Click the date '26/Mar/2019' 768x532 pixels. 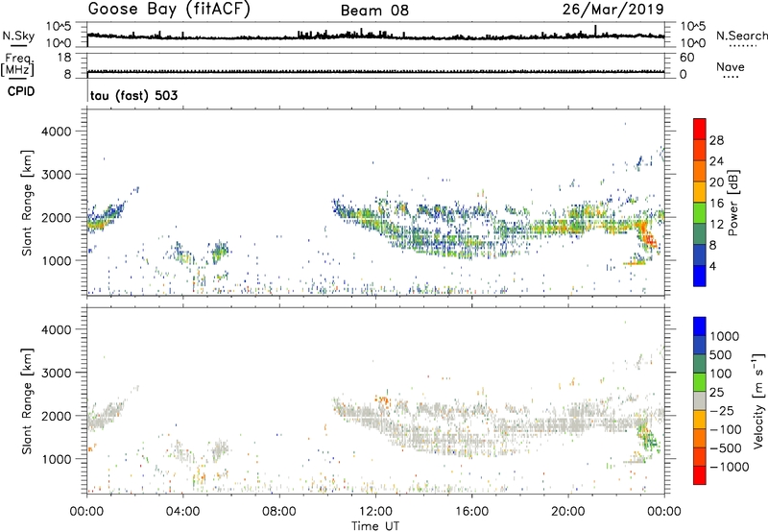pyautogui.click(x=612, y=9)
